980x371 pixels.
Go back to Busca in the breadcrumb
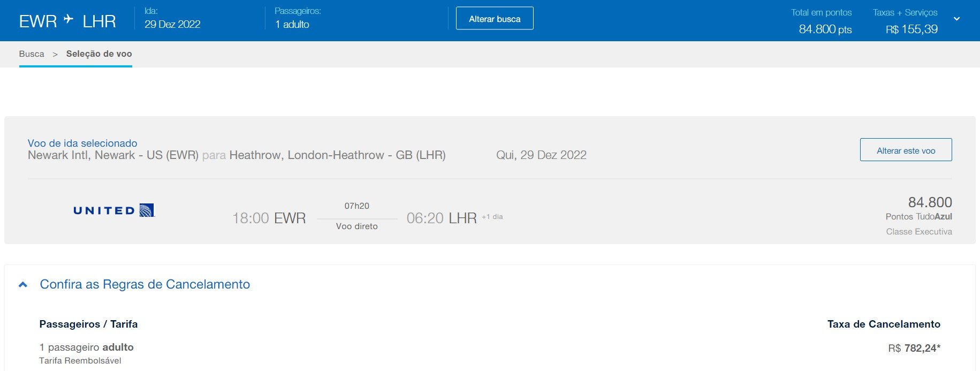32,54
